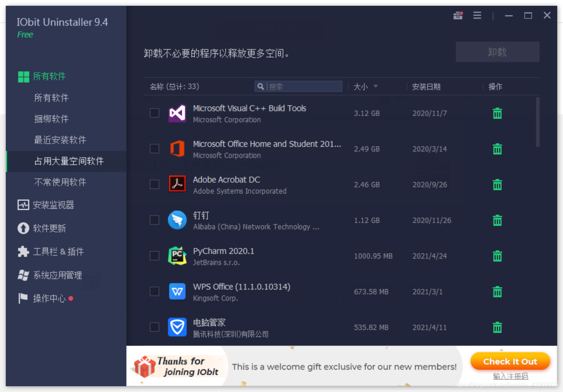Click the Microsoft Office app icon
Screen dimensions: 563x392
[x=177, y=149]
